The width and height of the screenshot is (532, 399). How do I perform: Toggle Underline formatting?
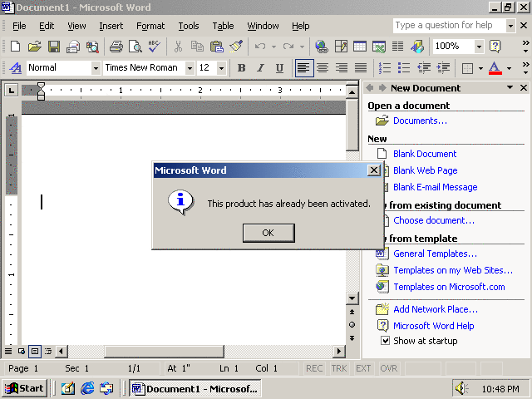(279, 68)
